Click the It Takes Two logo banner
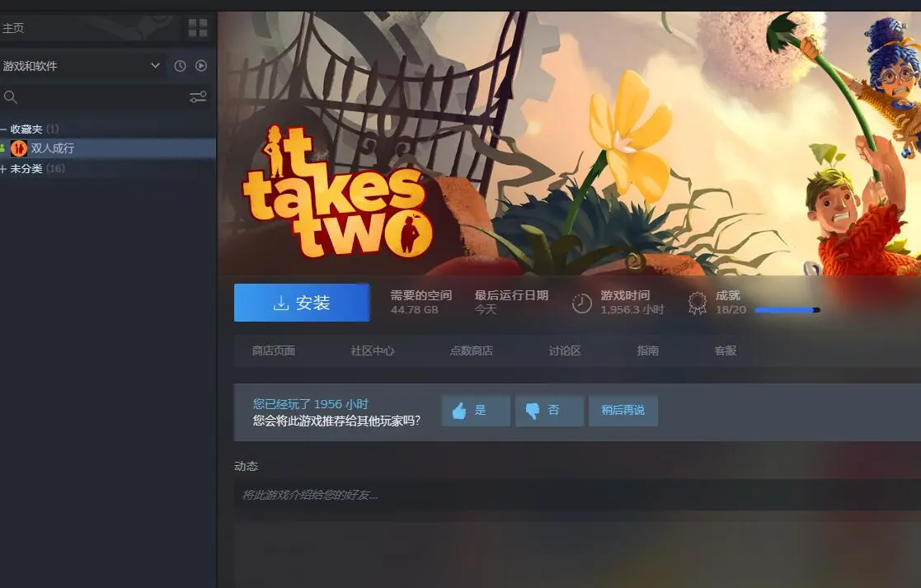 338,191
